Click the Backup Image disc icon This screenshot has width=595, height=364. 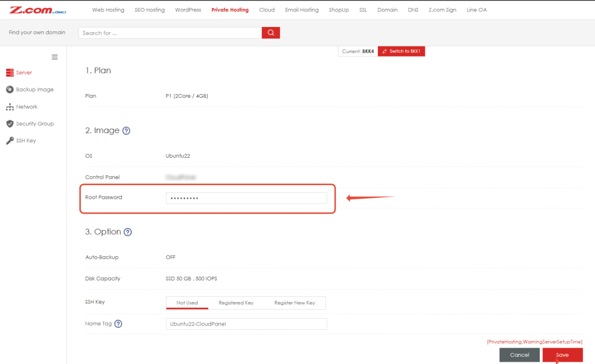tap(10, 90)
